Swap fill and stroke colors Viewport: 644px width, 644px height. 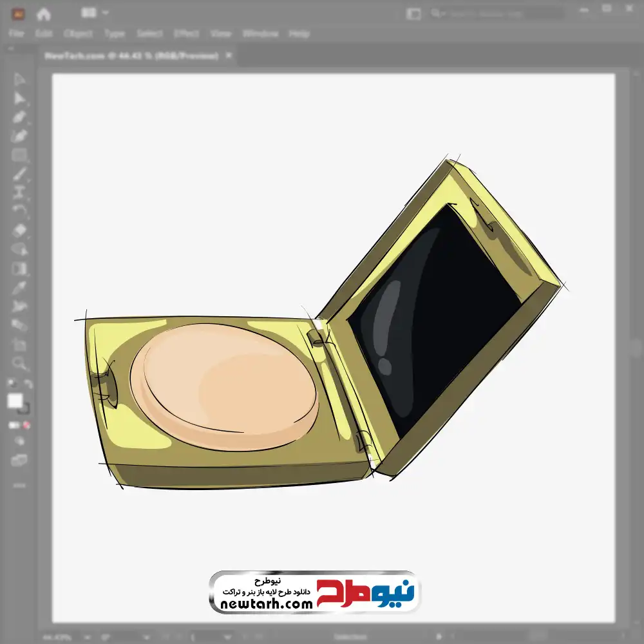[28, 384]
